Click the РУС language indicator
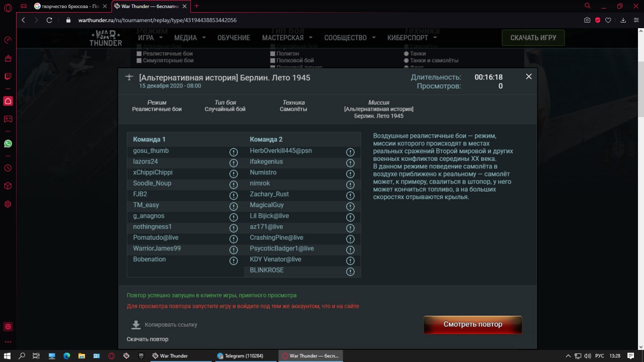Image resolution: width=644 pixels, height=362 pixels. point(600,356)
